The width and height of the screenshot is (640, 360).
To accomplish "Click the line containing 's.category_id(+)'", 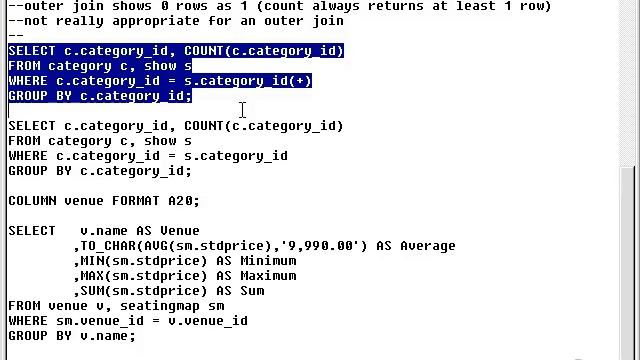I will [160, 81].
